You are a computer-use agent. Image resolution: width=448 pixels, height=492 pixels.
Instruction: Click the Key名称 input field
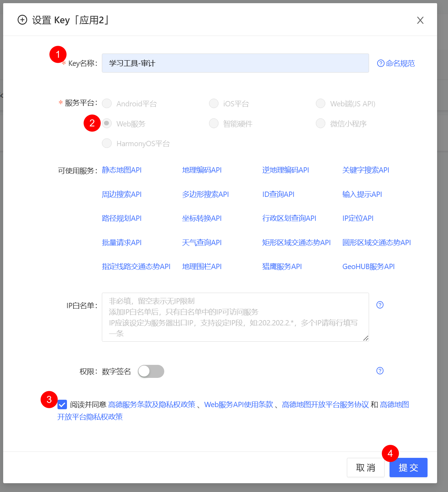click(x=235, y=63)
